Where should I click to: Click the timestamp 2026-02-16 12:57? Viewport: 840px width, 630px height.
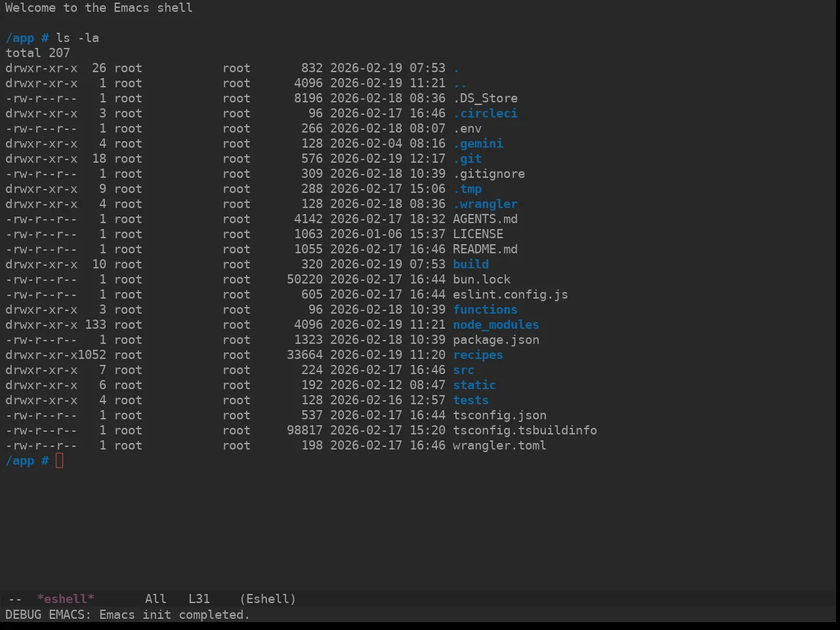pyautogui.click(x=388, y=400)
